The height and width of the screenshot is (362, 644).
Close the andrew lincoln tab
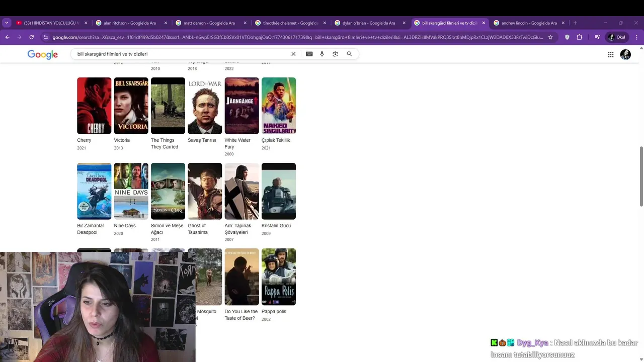point(563,23)
